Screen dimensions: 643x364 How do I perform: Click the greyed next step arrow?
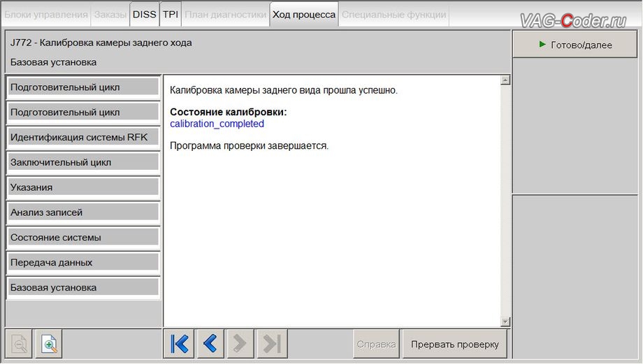(x=240, y=344)
